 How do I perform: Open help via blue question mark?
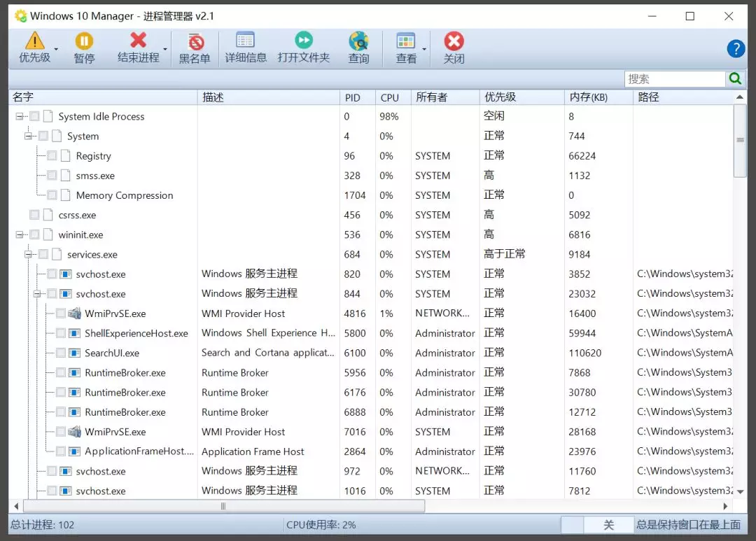pyautogui.click(x=736, y=48)
